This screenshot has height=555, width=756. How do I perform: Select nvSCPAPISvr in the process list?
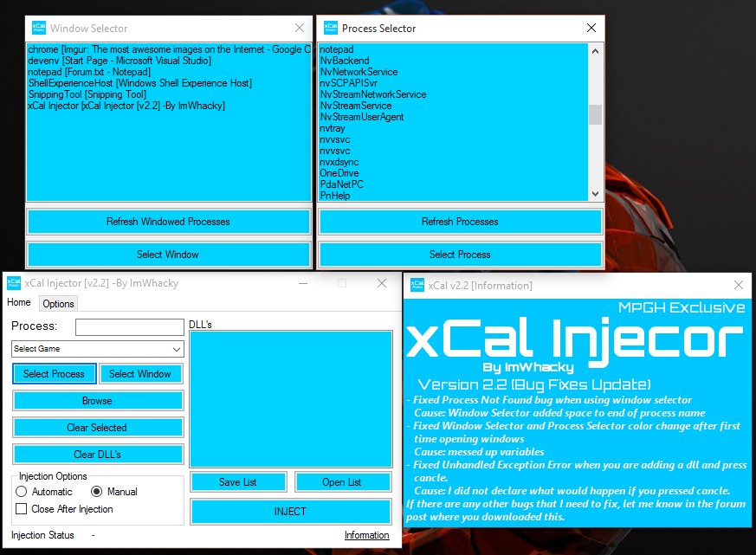453,83
